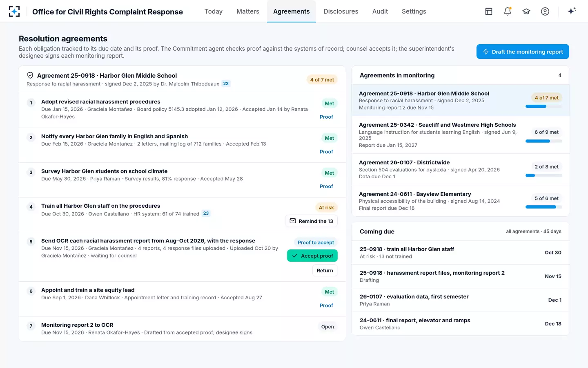Click the graduation cap icon
The width and height of the screenshot is (588, 368).
coord(526,11)
